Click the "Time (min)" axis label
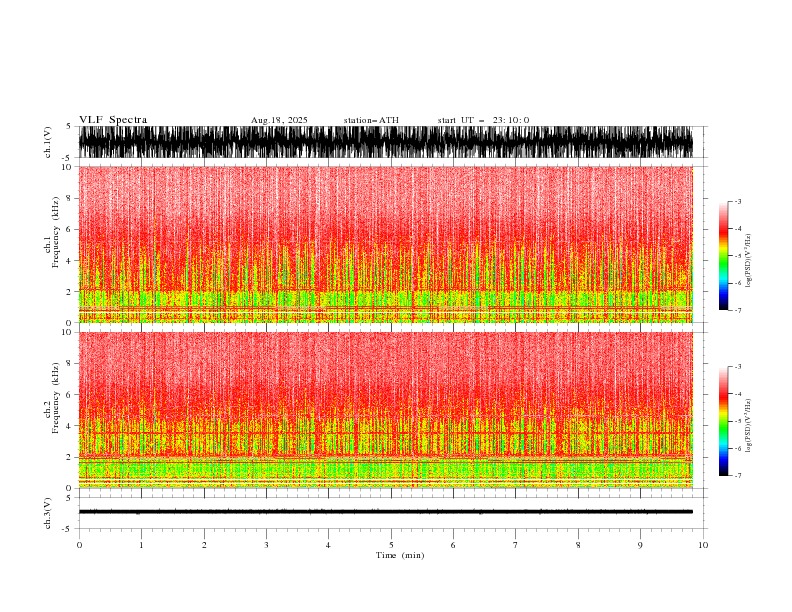The width and height of the screenshot is (792, 612). 400,555
